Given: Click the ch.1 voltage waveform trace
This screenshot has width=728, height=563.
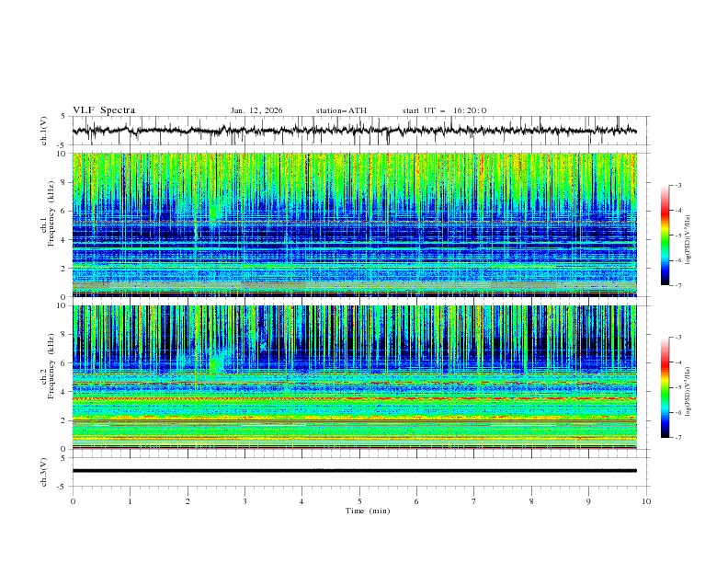Looking at the screenshot, I should [x=354, y=131].
